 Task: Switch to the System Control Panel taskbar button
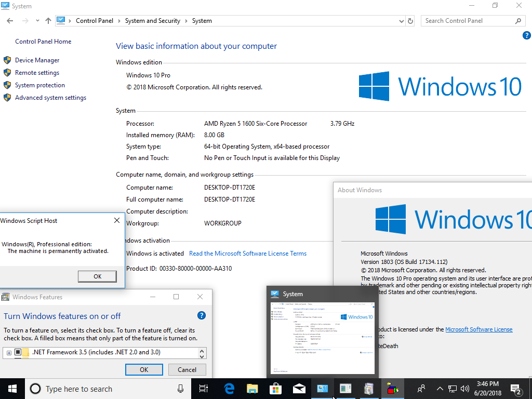(322, 389)
